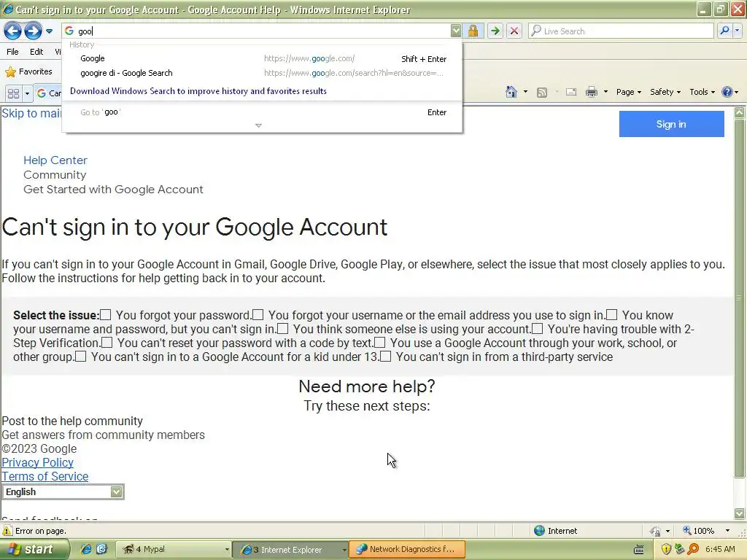Check 'You forgot your password' box

(106, 315)
